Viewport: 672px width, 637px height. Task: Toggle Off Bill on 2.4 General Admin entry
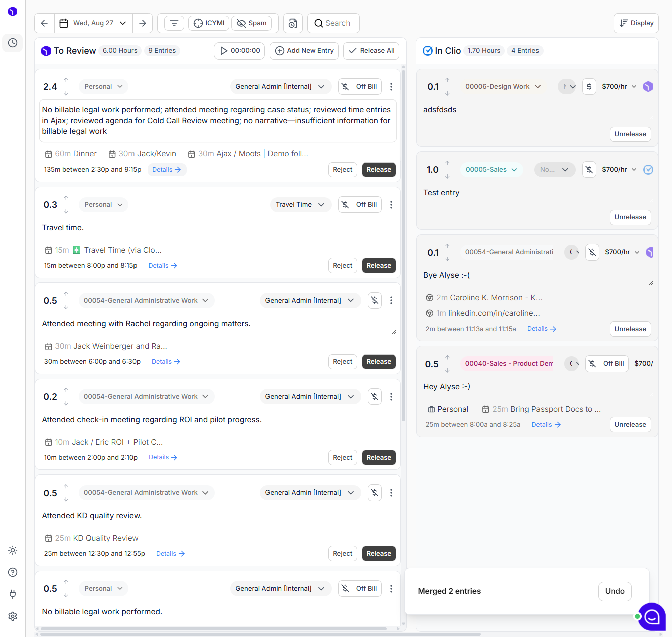360,87
